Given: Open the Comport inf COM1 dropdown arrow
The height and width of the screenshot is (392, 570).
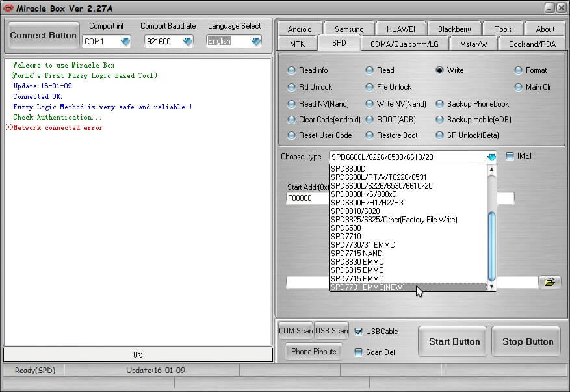Looking at the screenshot, I should pos(125,42).
